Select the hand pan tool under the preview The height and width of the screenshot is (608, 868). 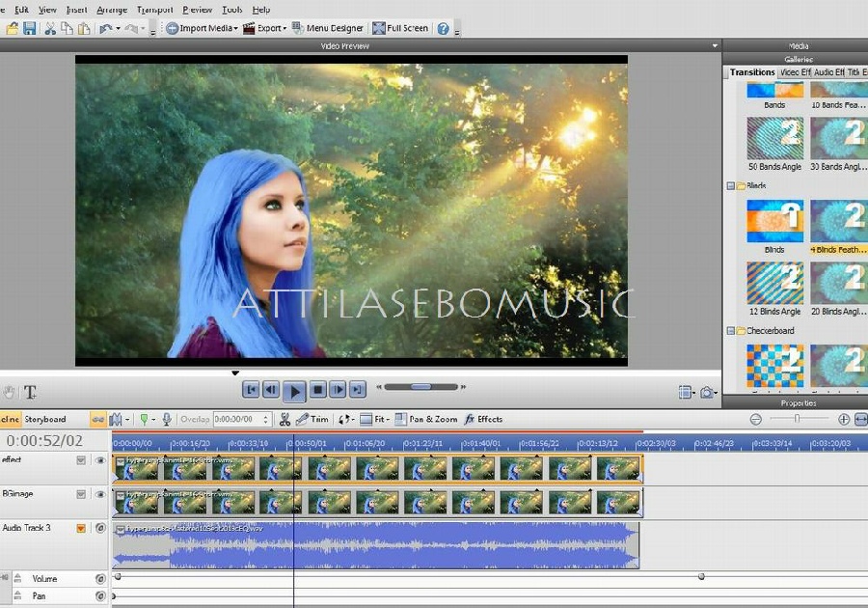tap(9, 393)
